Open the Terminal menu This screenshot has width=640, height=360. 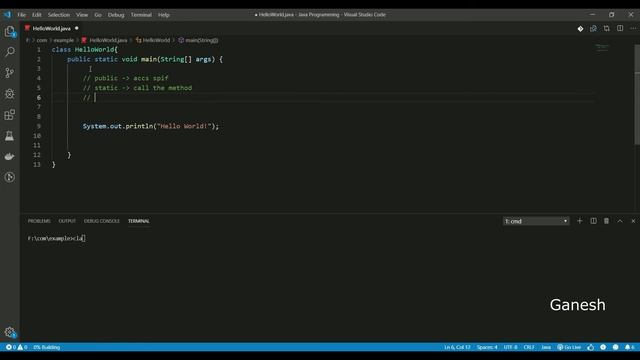[141, 15]
